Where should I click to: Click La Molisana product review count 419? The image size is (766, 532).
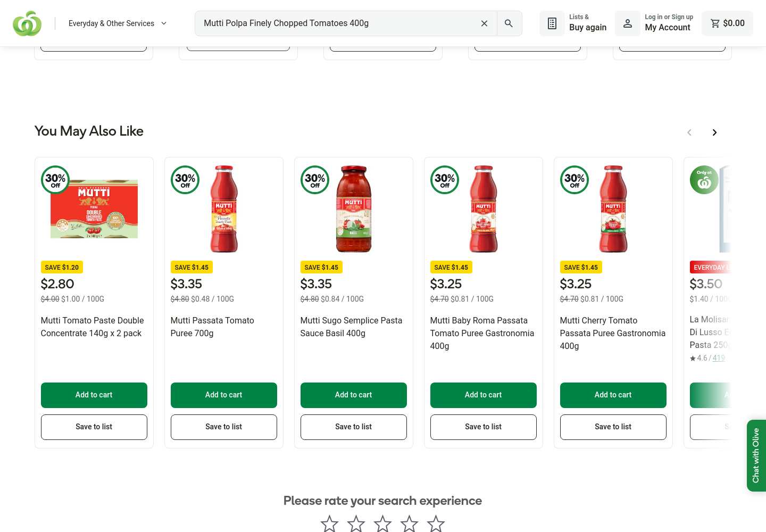pos(719,358)
